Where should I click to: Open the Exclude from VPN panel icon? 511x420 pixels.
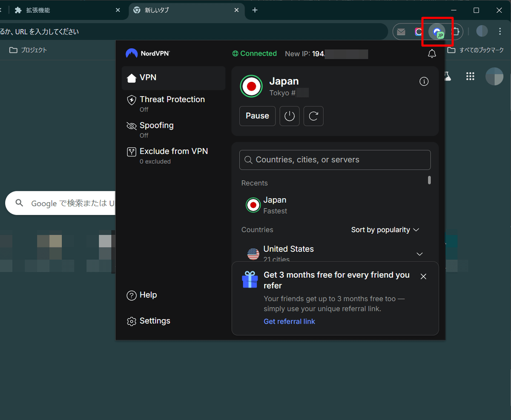(132, 152)
